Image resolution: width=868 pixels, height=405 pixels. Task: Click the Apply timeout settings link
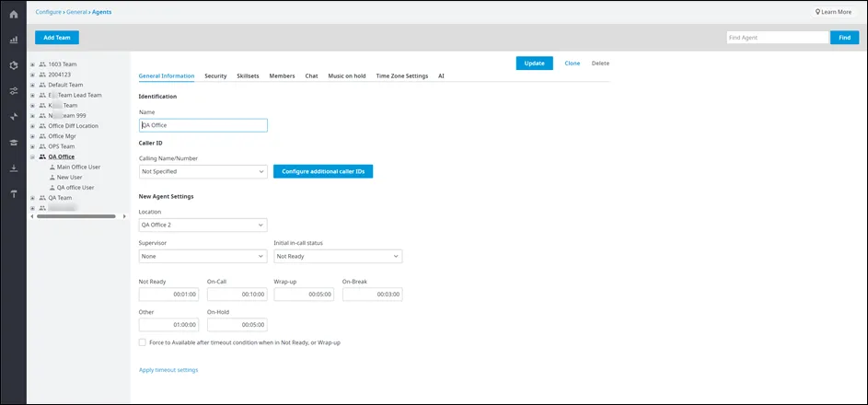(168, 370)
